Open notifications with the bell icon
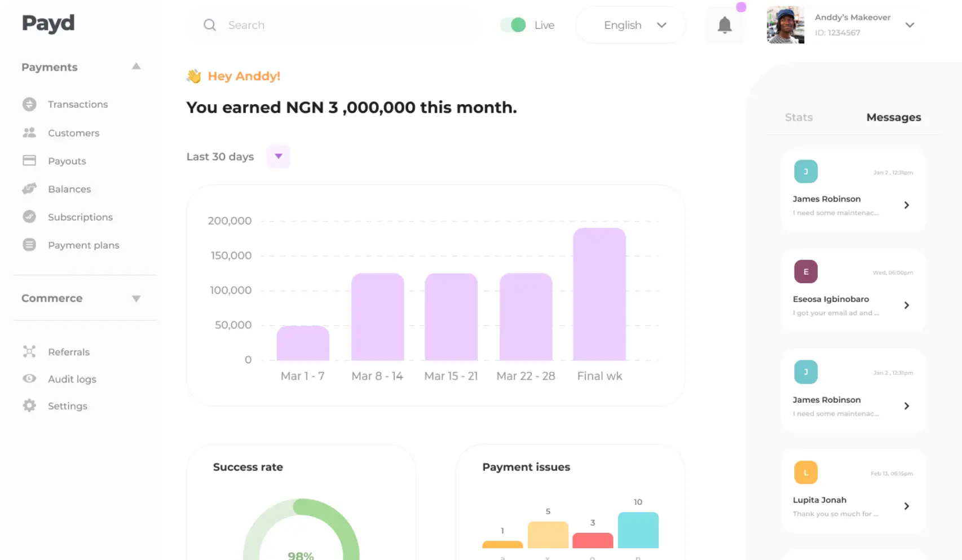This screenshot has width=962, height=560. tap(725, 25)
